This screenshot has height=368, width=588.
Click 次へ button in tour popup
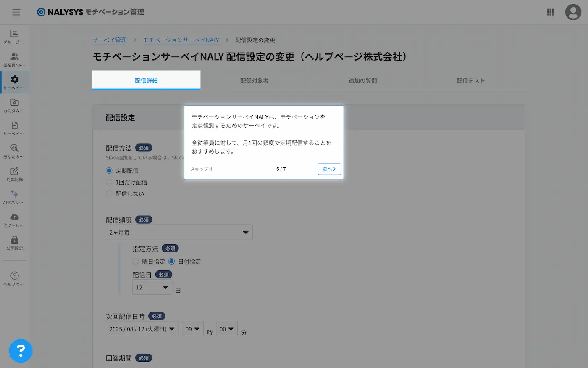pyautogui.click(x=329, y=169)
